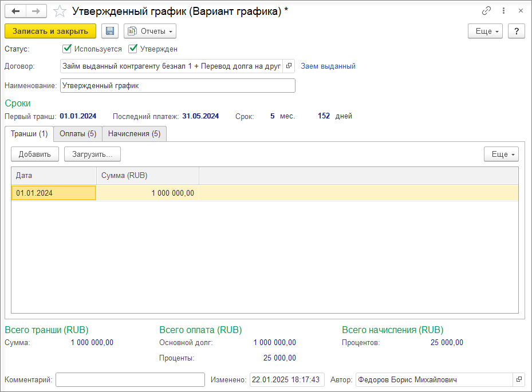Open help with the question mark button
Viewport: 532px width, 392px height.
[x=517, y=31]
